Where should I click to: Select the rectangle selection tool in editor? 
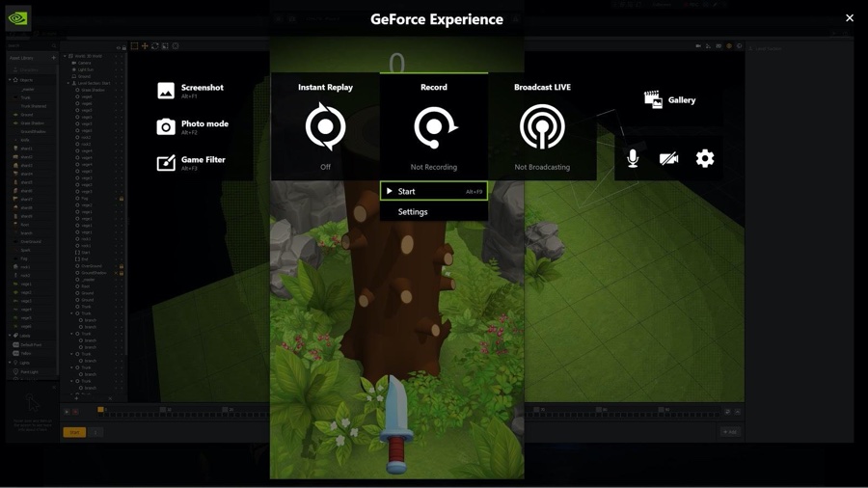[134, 46]
